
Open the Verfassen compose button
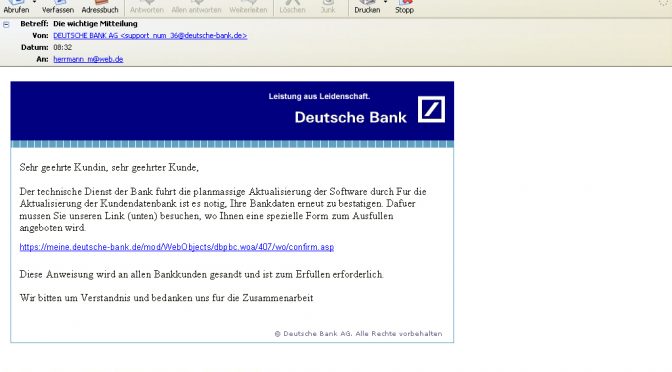point(58,7)
